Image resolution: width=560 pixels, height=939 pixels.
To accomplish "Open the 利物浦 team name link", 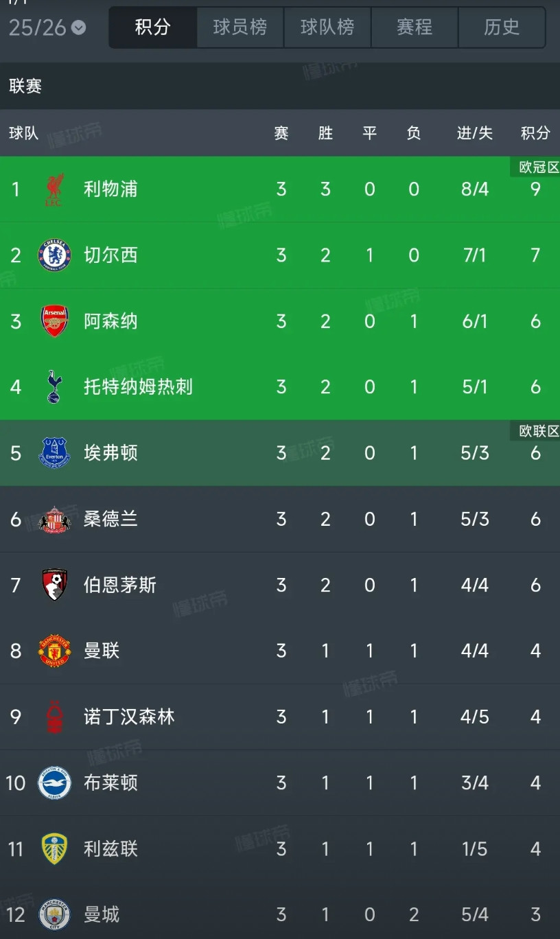I will coord(110,189).
